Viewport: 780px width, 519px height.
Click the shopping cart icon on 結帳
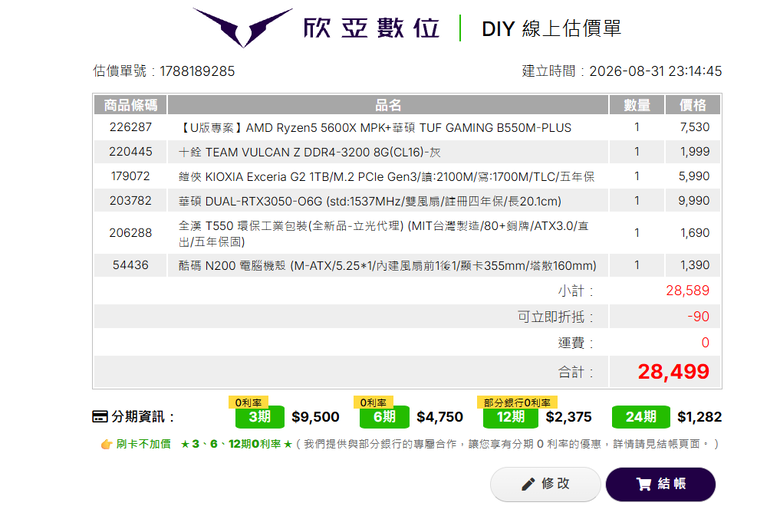[644, 484]
